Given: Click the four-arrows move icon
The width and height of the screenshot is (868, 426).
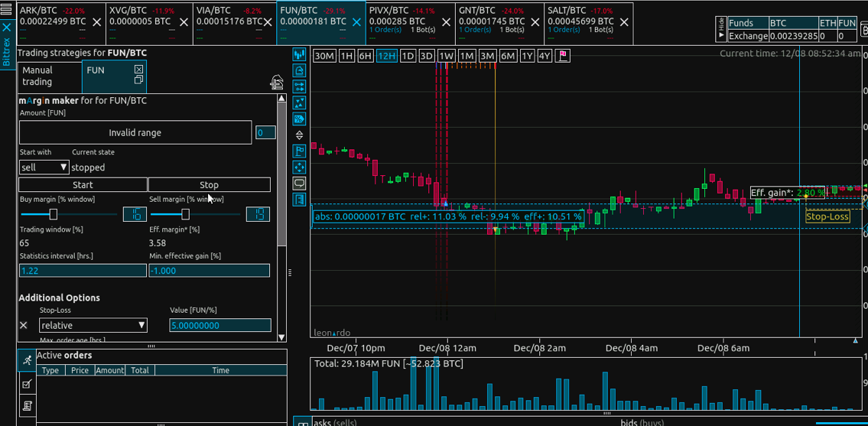Looking at the screenshot, I should tap(300, 167).
